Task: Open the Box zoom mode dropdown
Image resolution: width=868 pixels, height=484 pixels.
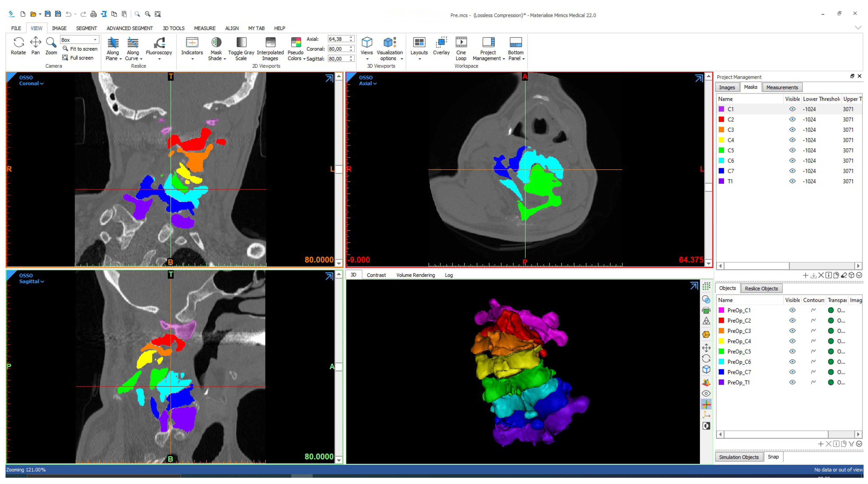Action: (95, 40)
